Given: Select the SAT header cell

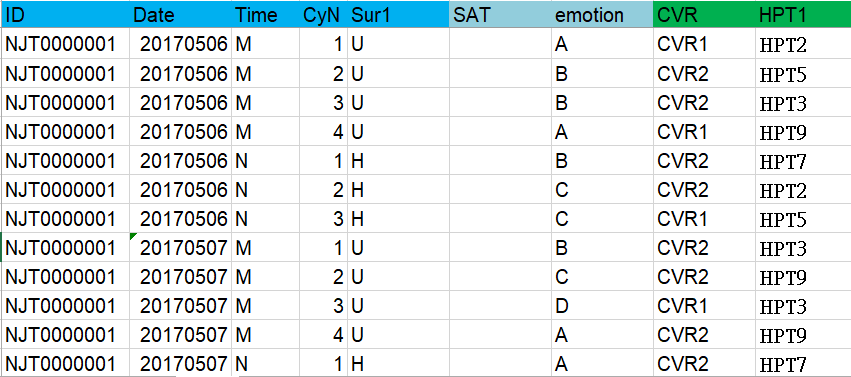Looking at the screenshot, I should pos(500,15).
